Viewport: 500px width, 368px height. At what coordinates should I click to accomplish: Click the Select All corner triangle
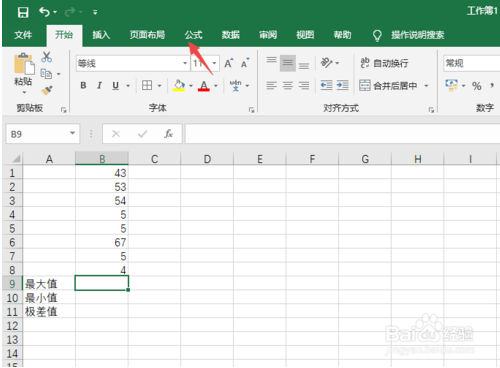click(x=16, y=158)
